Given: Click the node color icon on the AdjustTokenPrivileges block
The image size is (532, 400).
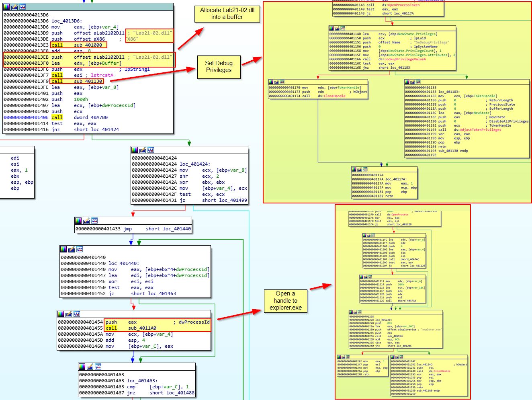Looking at the screenshot, I should (407, 82).
